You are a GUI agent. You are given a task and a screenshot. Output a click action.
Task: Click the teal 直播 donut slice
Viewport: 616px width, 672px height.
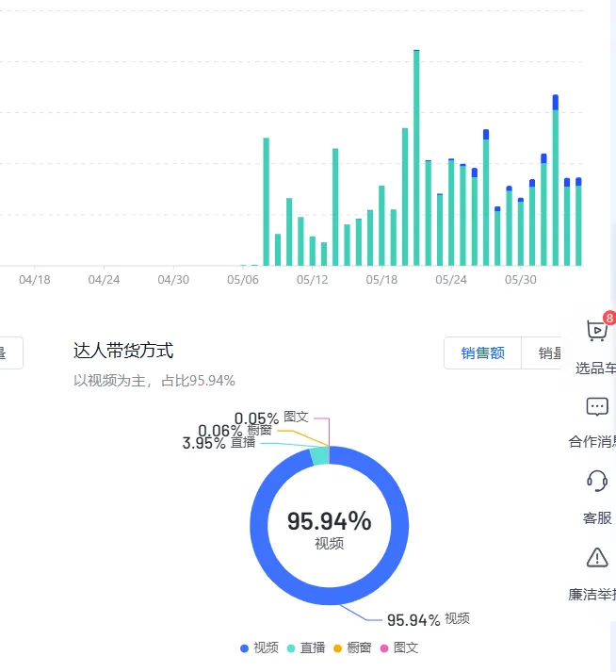pos(320,456)
